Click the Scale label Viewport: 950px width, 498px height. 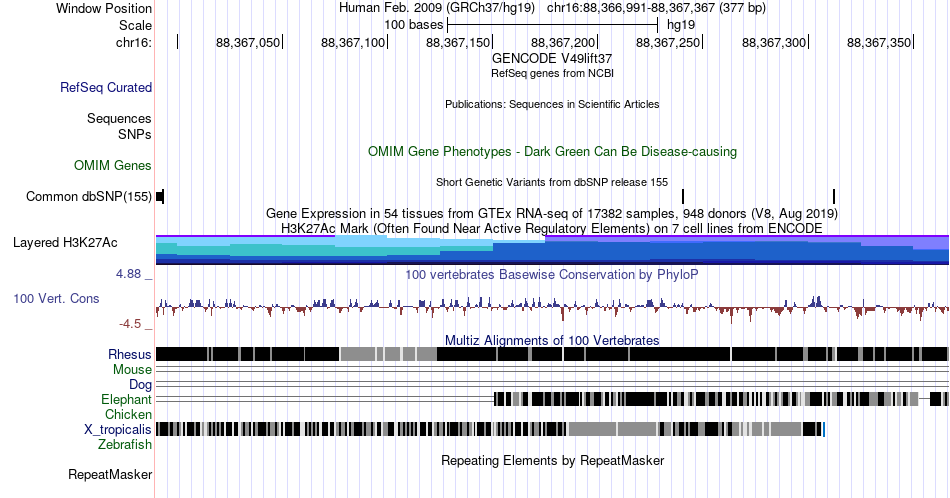pos(135,25)
